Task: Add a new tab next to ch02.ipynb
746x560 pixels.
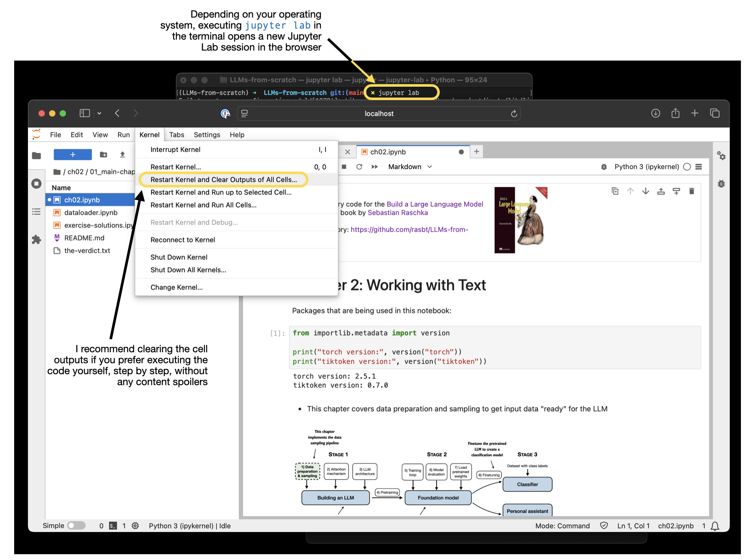Action: tap(476, 152)
